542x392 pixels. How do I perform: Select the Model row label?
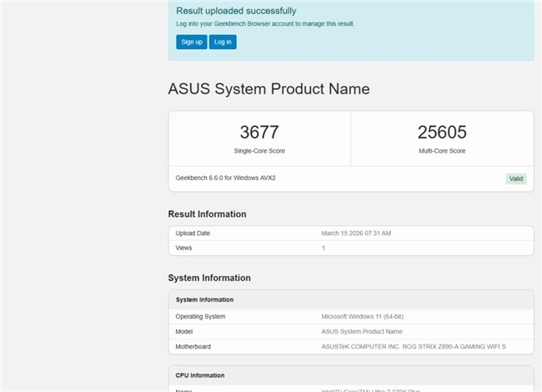pyautogui.click(x=185, y=331)
